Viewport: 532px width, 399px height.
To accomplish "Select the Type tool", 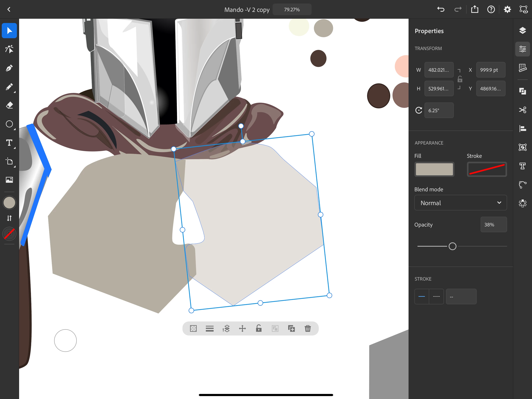I will tap(9, 143).
